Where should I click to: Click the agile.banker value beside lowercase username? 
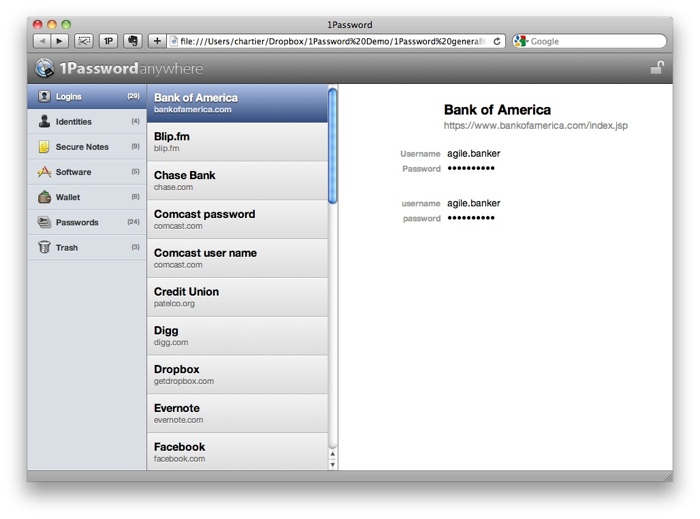coord(474,203)
